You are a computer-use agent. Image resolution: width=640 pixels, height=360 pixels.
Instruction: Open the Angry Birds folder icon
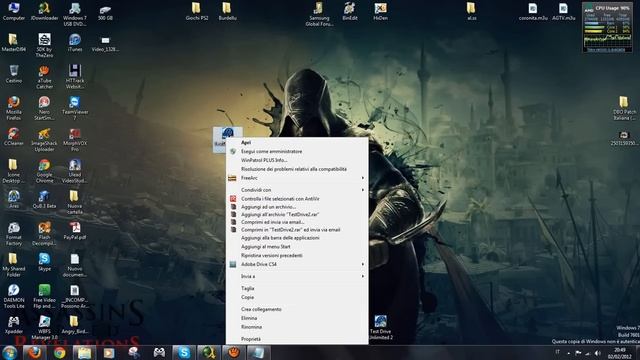75,325
